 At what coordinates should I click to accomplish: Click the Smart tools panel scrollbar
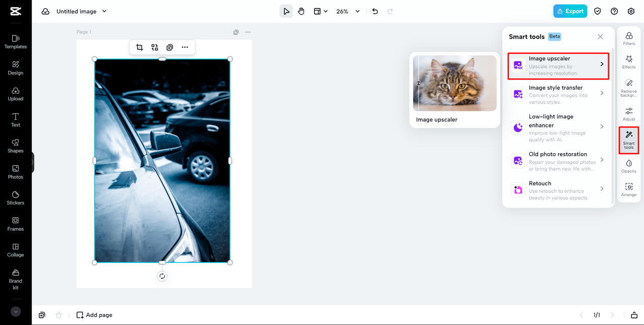(612, 126)
